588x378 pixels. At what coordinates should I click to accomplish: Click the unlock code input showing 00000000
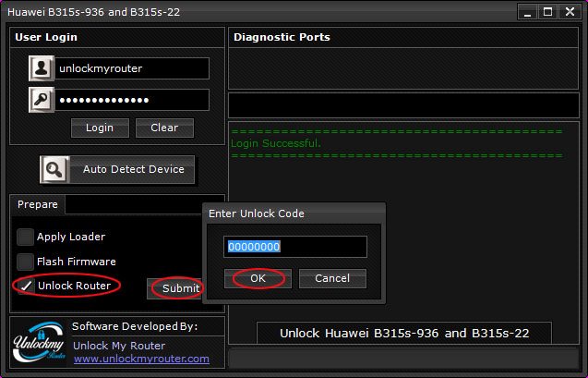[295, 247]
